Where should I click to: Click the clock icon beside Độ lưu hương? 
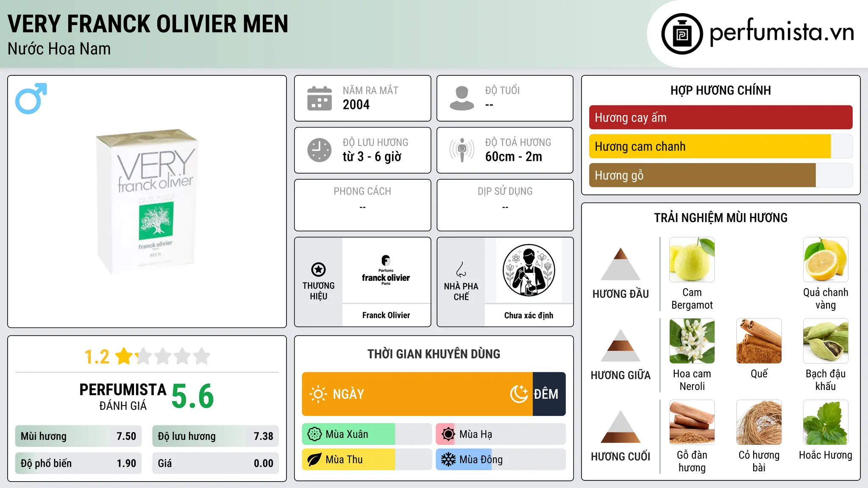point(320,150)
